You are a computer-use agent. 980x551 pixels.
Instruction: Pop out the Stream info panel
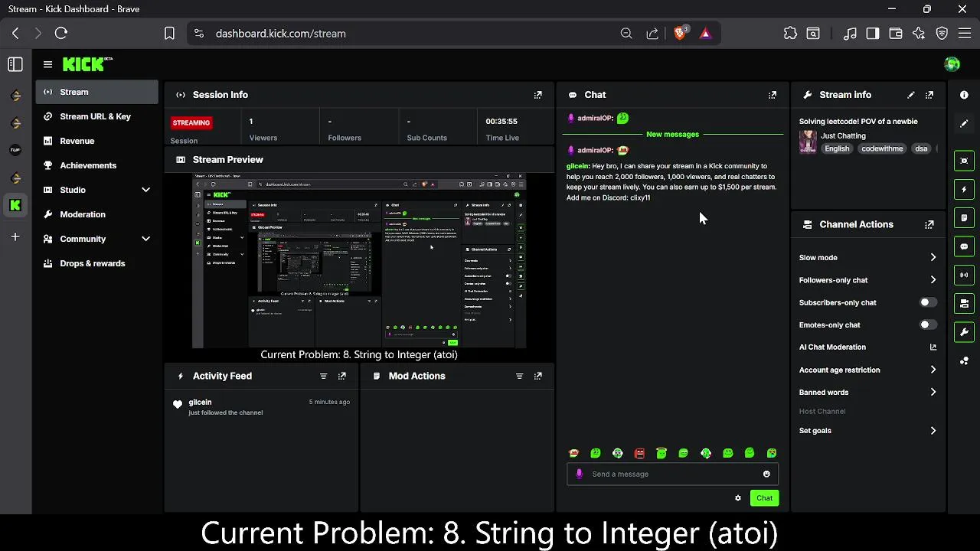point(929,95)
